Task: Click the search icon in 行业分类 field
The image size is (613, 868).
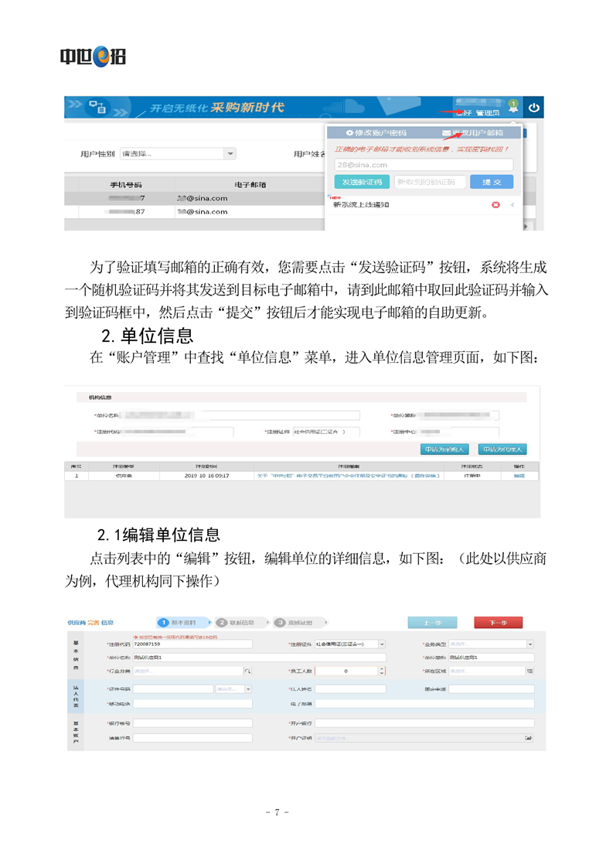Action: (x=247, y=671)
